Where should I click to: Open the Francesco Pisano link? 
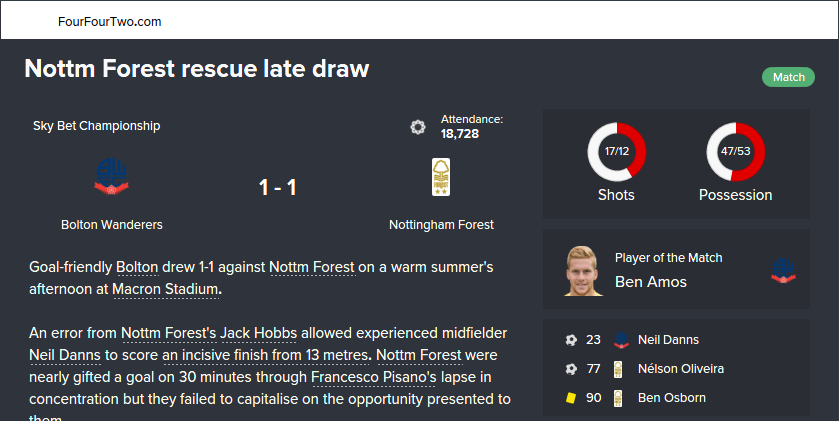click(x=373, y=377)
